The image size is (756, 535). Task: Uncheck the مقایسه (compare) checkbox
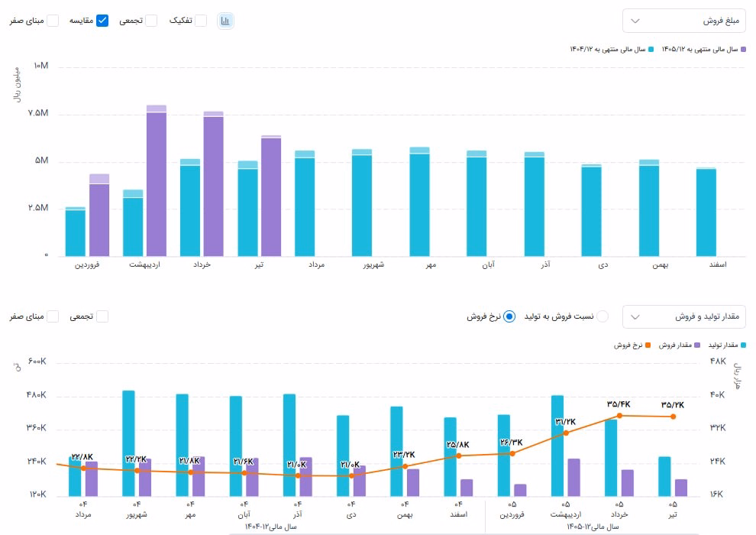pyautogui.click(x=102, y=21)
